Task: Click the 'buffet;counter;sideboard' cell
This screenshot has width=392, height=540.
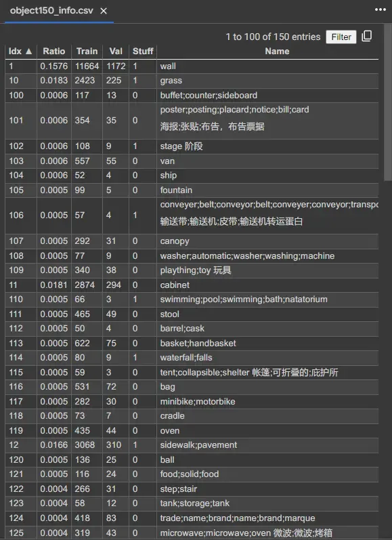Action: click(267, 96)
